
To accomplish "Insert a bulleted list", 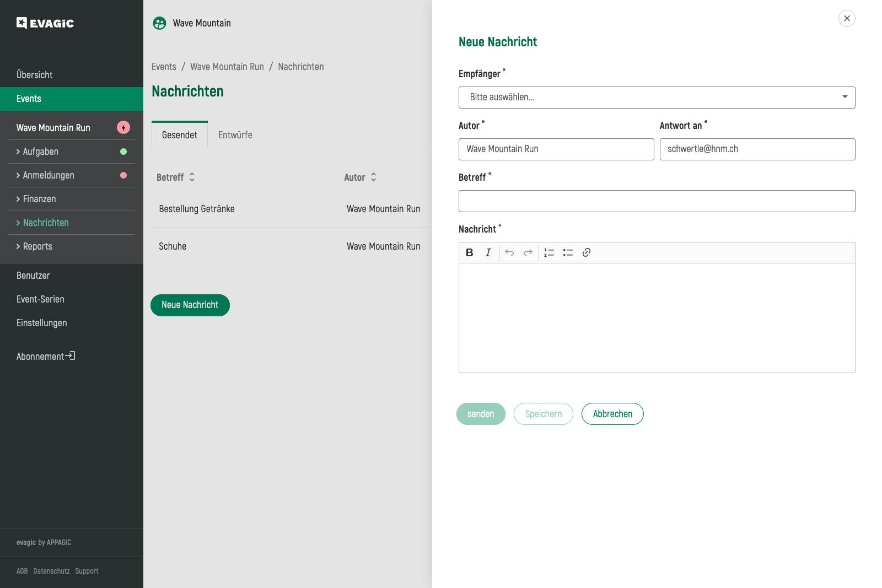I will tap(568, 252).
